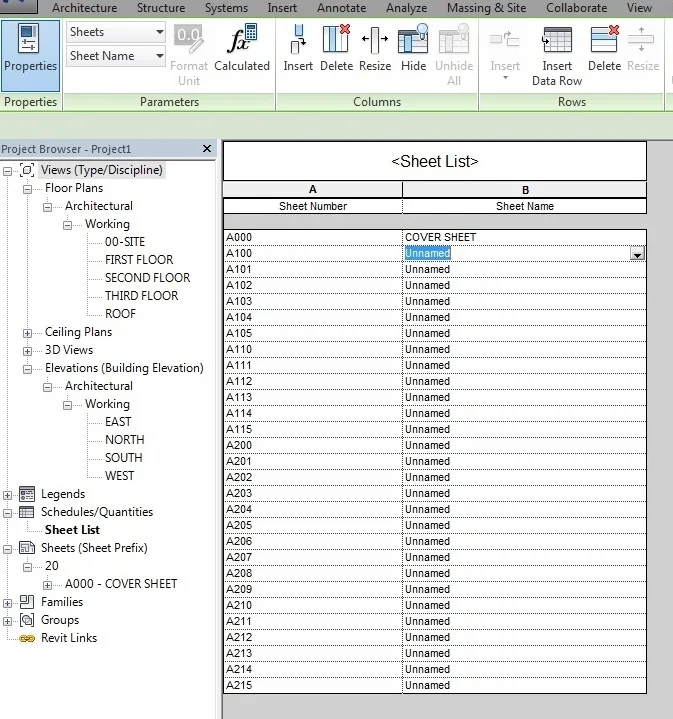This screenshot has width=673, height=719.
Task: Open the Systems ribbon tab
Action: (226, 8)
